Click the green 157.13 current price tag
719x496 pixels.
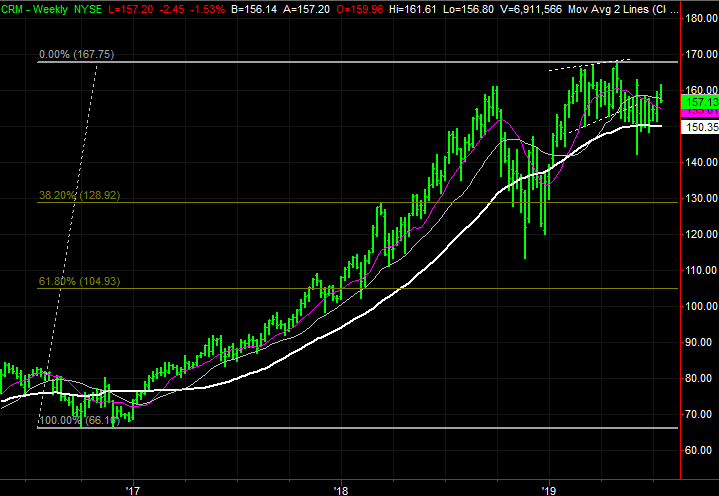coord(700,102)
